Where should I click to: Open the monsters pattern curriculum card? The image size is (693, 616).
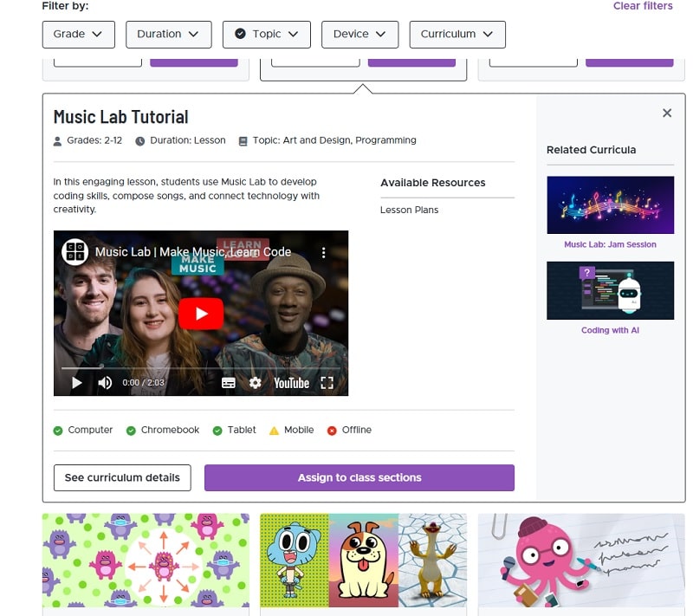146,561
